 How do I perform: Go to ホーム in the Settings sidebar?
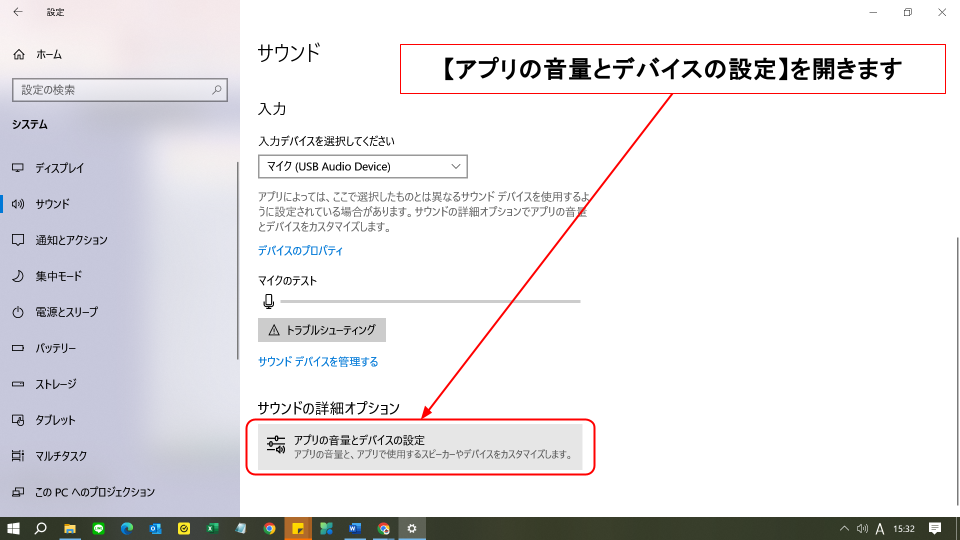[48, 54]
